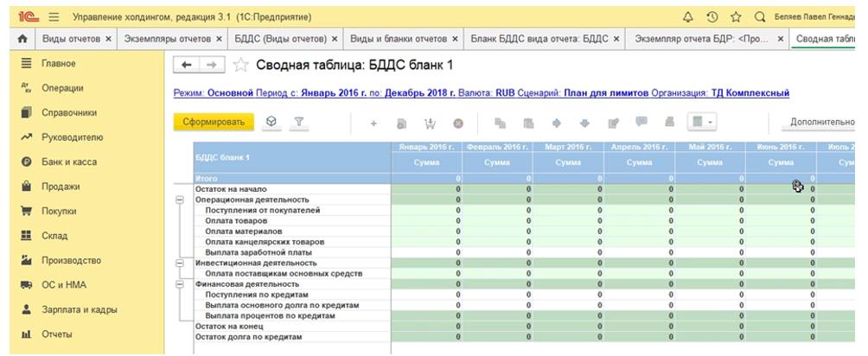This screenshot has width=868, height=356.
Task: Open the Покупки section
Action: click(59, 211)
